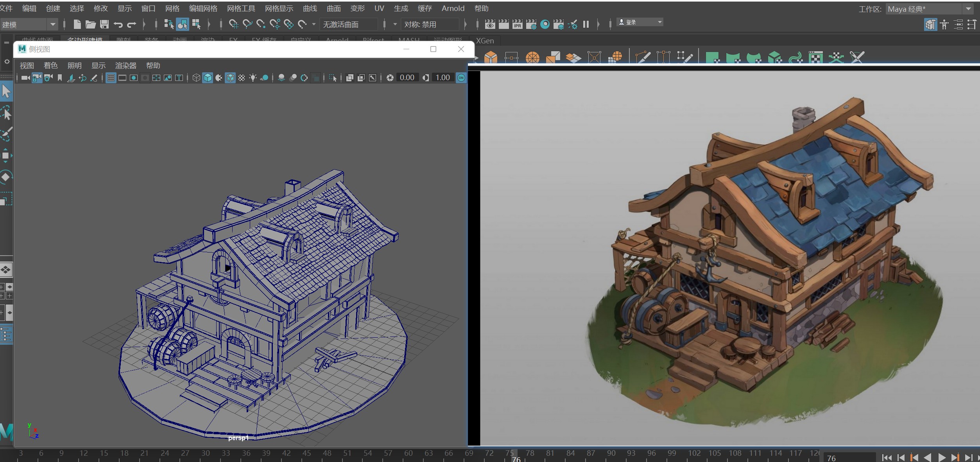
Task: Open the 编辑网格 menu
Action: pos(203,9)
